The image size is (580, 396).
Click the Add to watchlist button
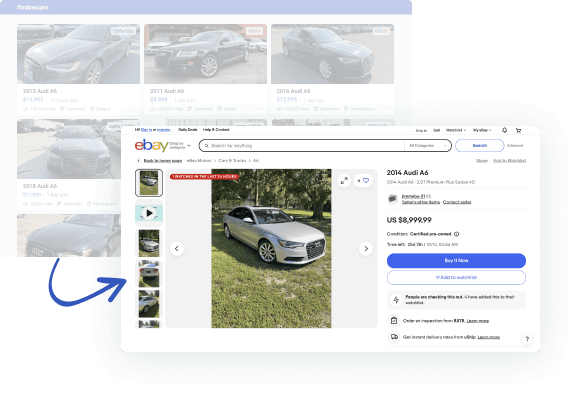[456, 277]
